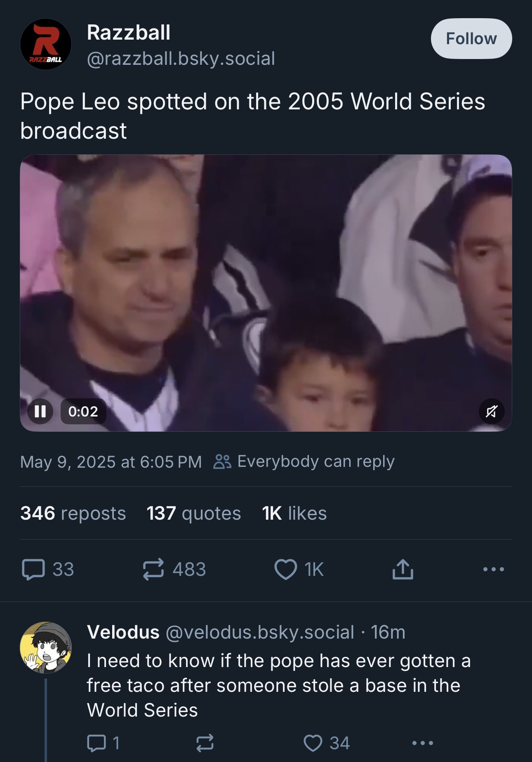Open more options for main post
The width and height of the screenshot is (532, 762).
click(x=494, y=569)
